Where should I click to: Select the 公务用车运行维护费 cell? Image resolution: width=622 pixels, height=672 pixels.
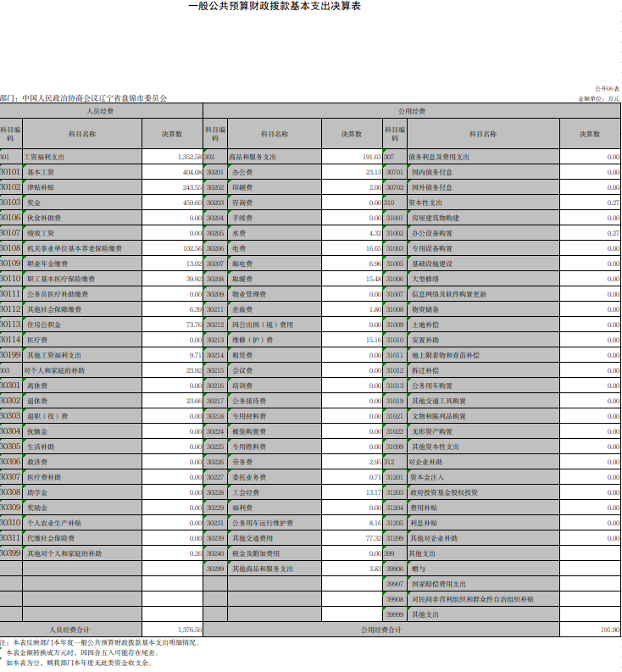pyautogui.click(x=275, y=523)
